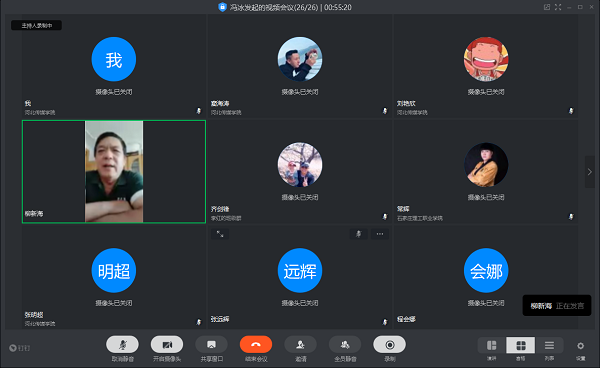Click muted mic icon on 齐剑锋 tile

pos(385,217)
